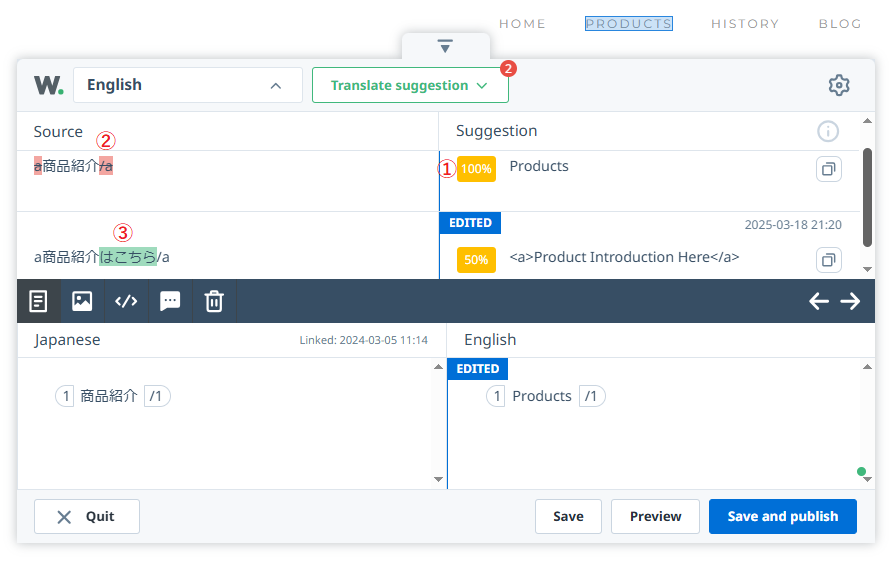
Task: Open the Translate suggestion dropdown
Action: click(x=410, y=85)
